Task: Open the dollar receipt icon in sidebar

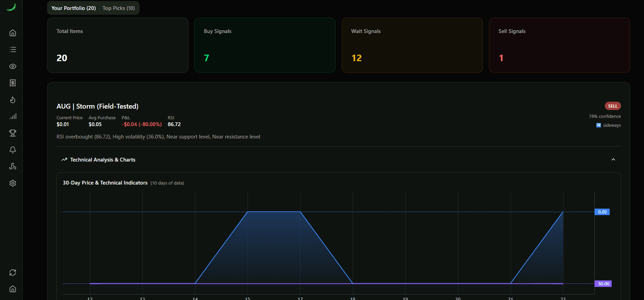Action: (13, 83)
